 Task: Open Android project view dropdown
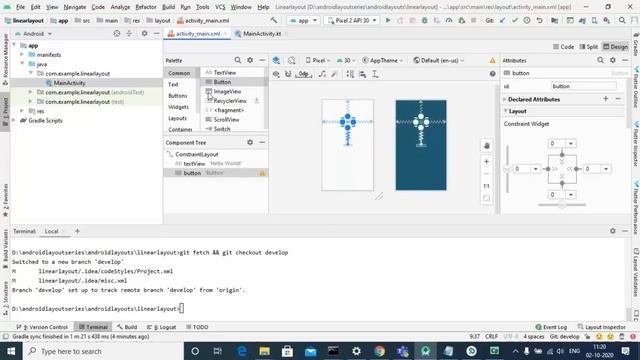click(34, 33)
